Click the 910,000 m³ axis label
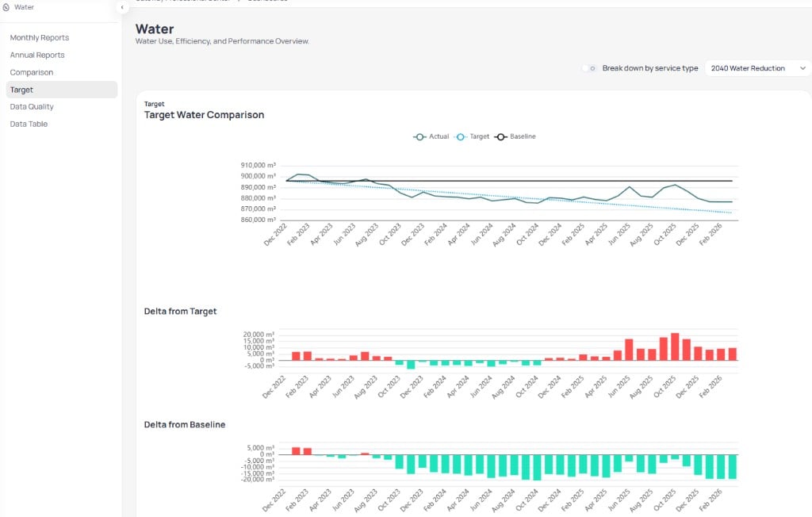 [258, 165]
